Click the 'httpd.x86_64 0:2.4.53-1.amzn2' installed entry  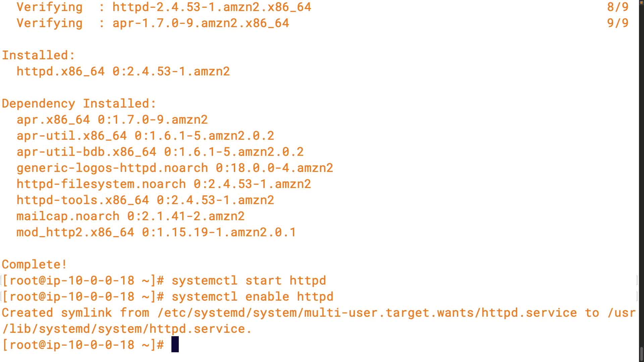coord(123,71)
